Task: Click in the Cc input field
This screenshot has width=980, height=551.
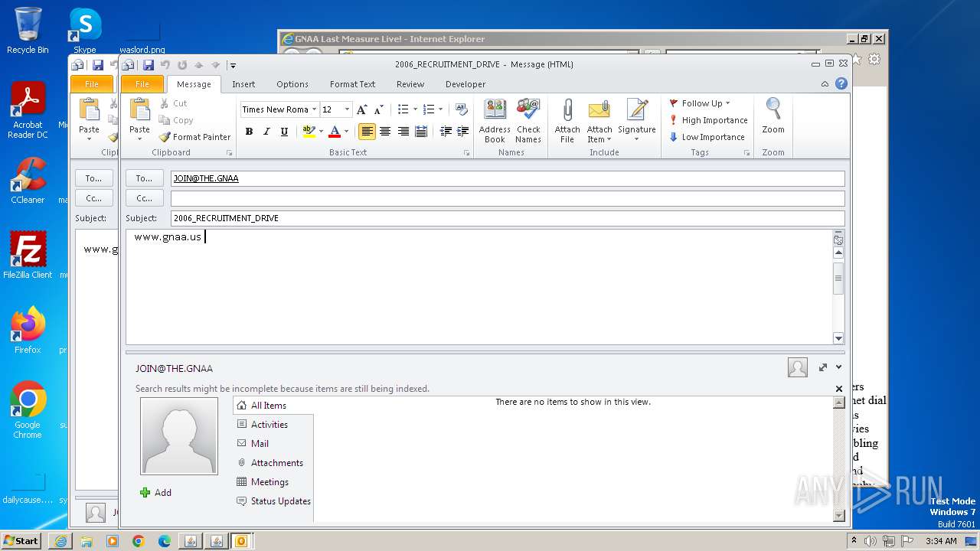Action: click(508, 198)
